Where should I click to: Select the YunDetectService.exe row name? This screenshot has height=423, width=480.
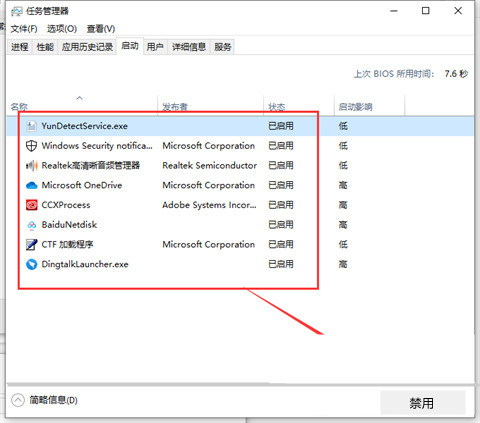click(x=85, y=126)
